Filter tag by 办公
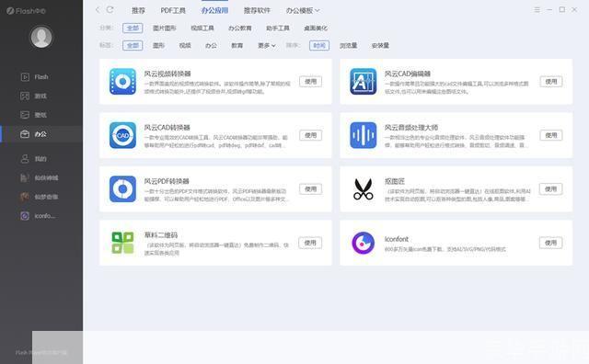 [x=211, y=45]
